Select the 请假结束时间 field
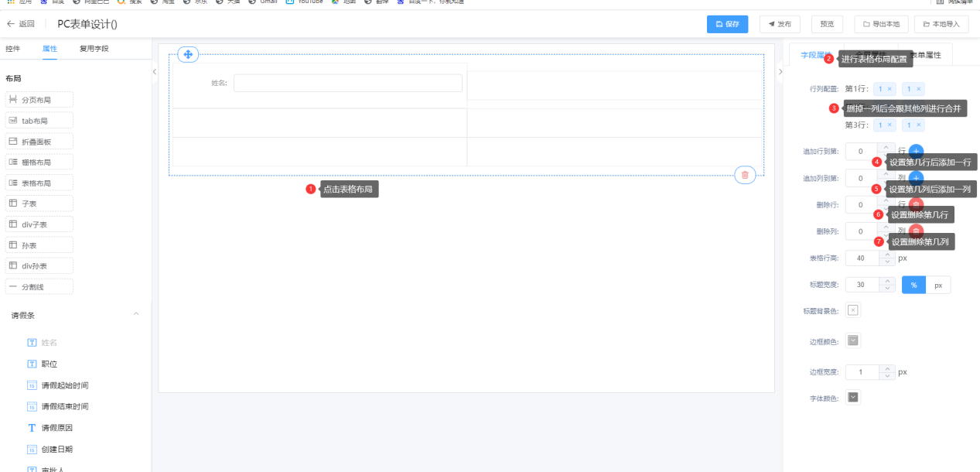 pyautogui.click(x=58, y=406)
